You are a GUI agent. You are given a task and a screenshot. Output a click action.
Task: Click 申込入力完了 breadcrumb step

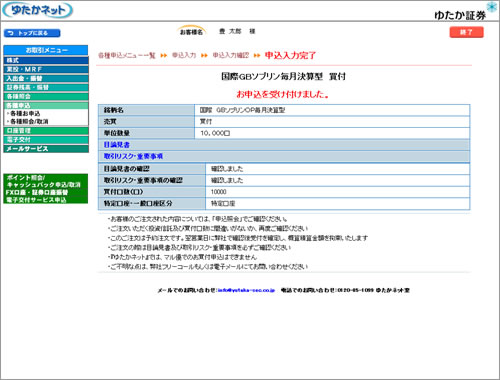pos(290,55)
